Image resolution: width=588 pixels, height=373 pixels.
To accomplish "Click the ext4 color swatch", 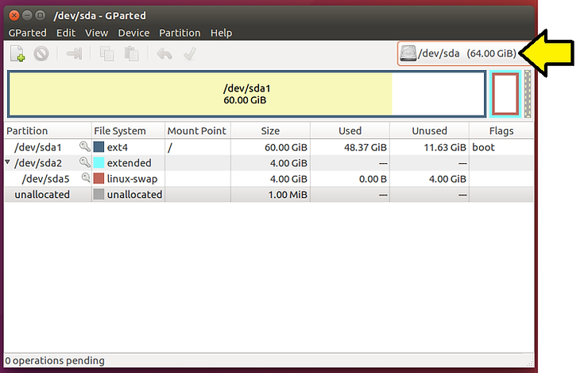I will (99, 147).
